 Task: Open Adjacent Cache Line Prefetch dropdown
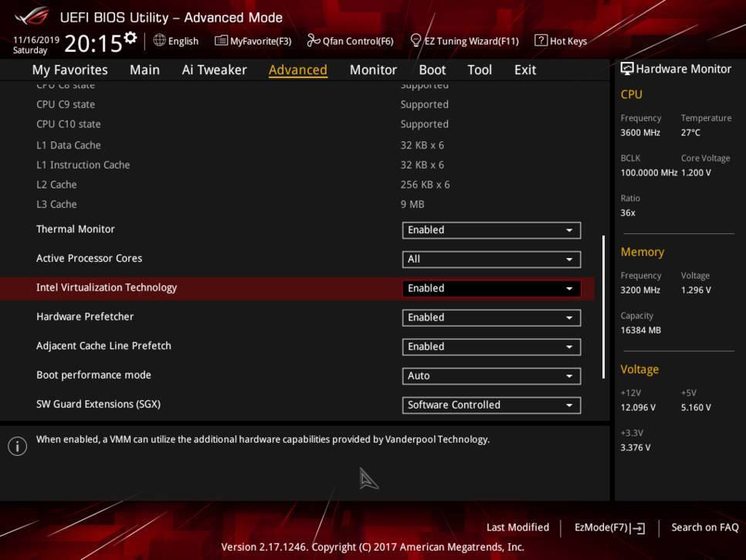point(491,347)
